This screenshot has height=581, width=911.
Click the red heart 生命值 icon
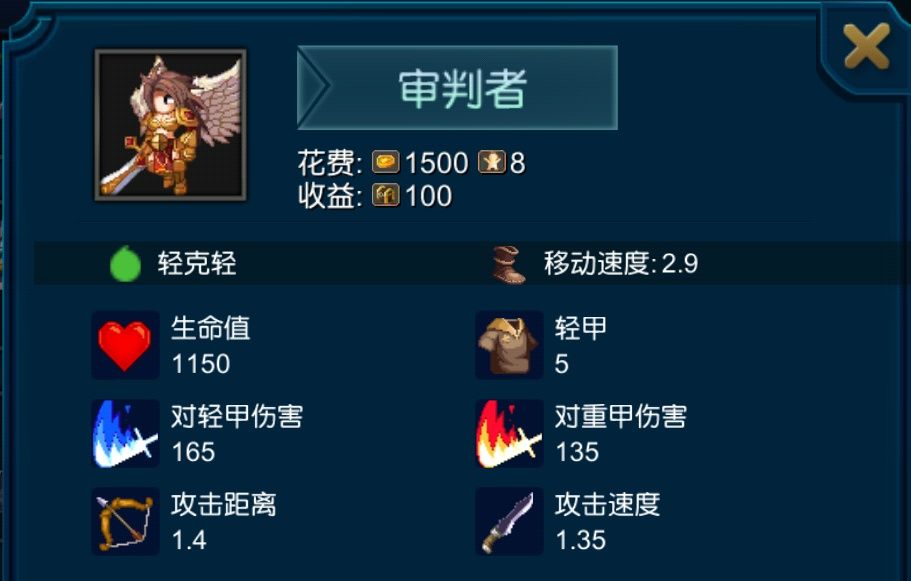point(125,345)
